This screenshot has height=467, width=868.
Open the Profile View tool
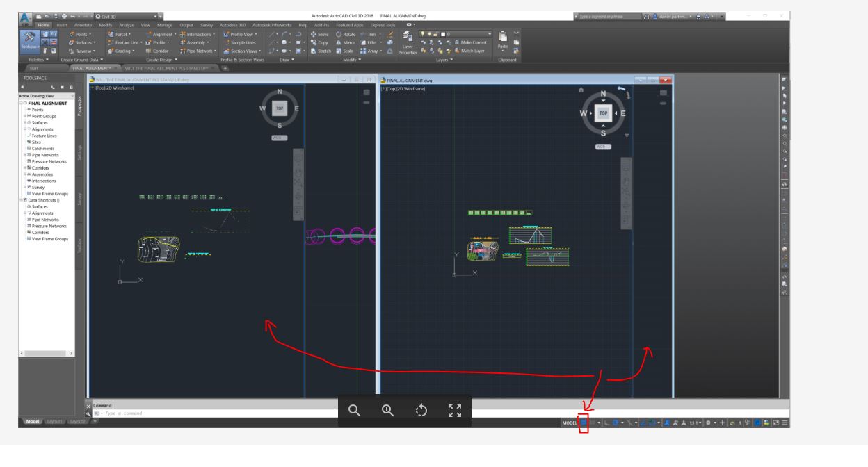240,35
